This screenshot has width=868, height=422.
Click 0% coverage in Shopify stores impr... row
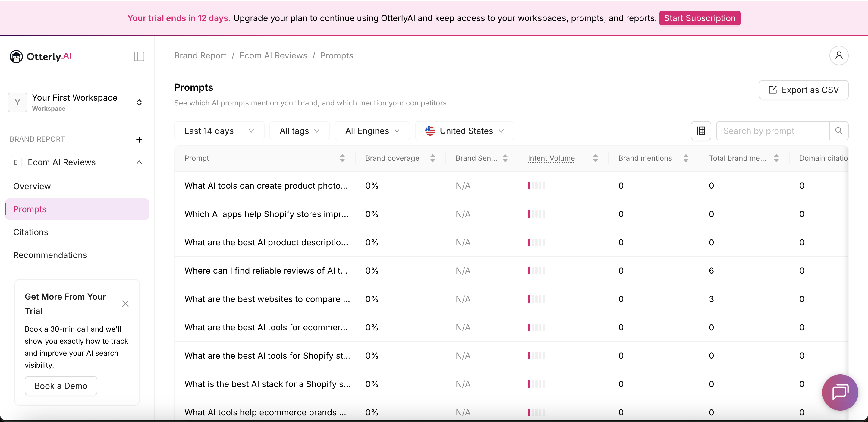click(372, 214)
